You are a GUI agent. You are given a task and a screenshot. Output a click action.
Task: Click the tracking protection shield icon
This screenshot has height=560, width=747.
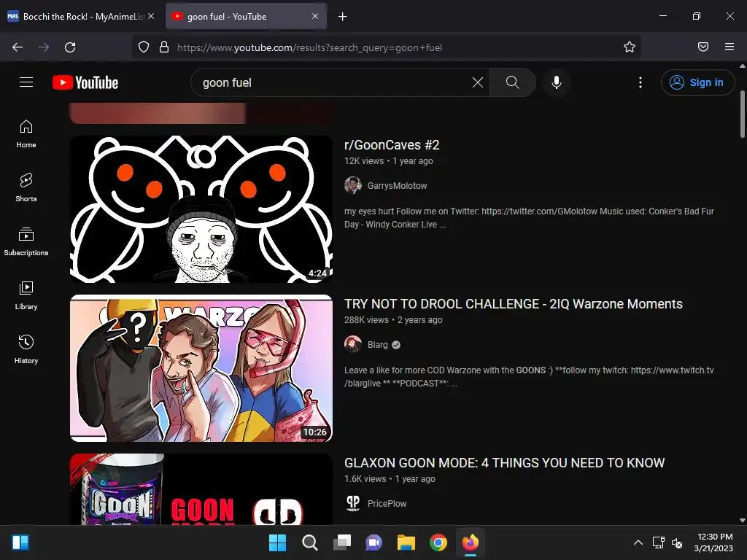click(144, 47)
